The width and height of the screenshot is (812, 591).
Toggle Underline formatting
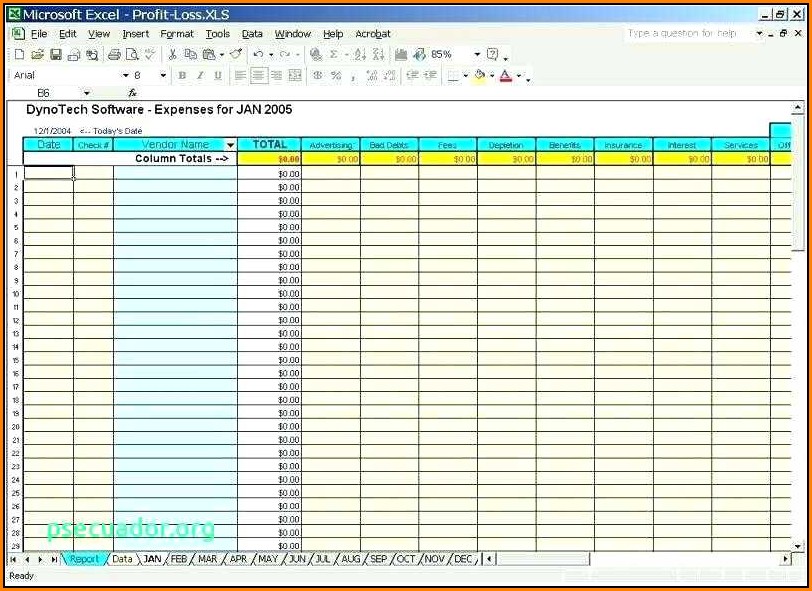(217, 76)
